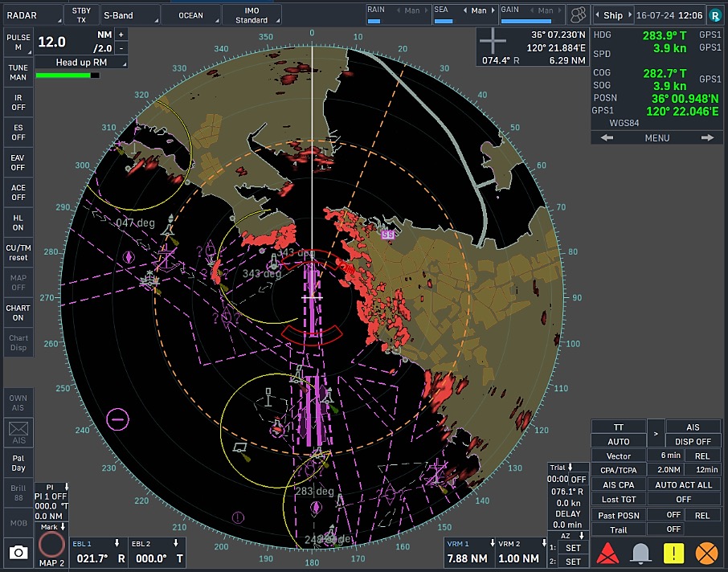728x572 pixels.
Task: Click the orange crossed-circle icon
Action: [x=706, y=553]
